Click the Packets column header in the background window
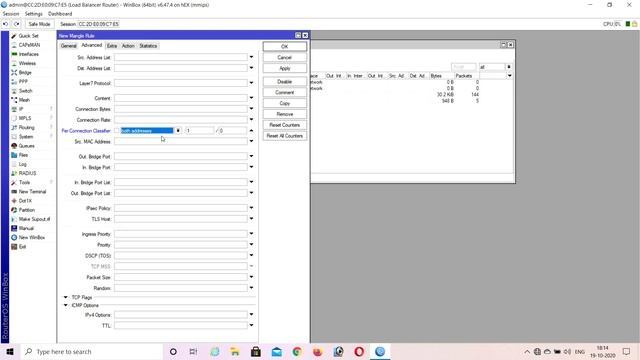This screenshot has height=360, width=640. 467,76
